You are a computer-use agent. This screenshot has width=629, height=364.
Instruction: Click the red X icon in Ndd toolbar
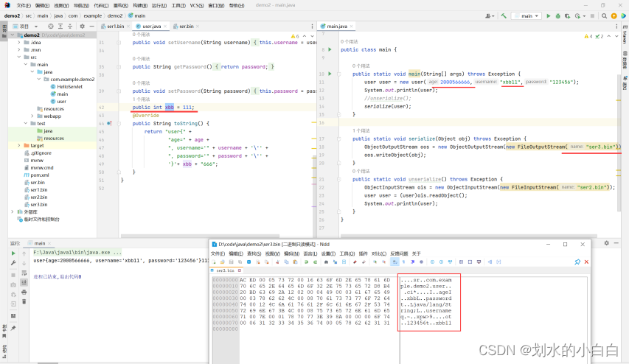(586, 262)
